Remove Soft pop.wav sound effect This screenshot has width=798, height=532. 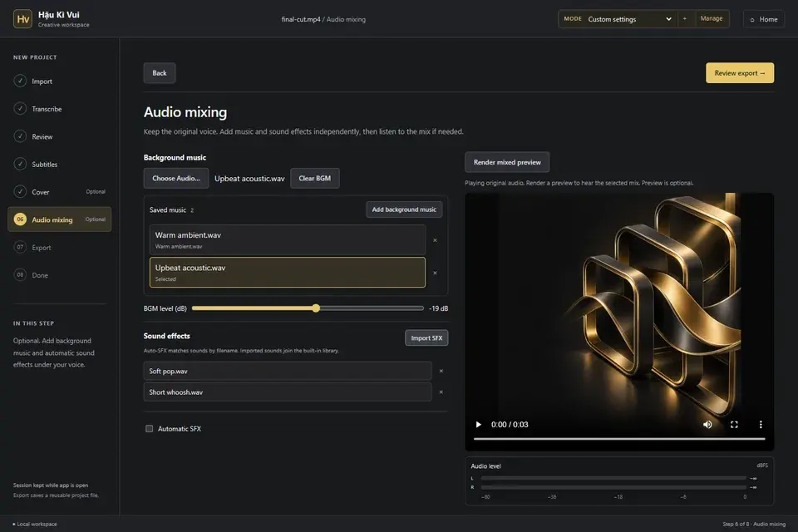click(441, 371)
